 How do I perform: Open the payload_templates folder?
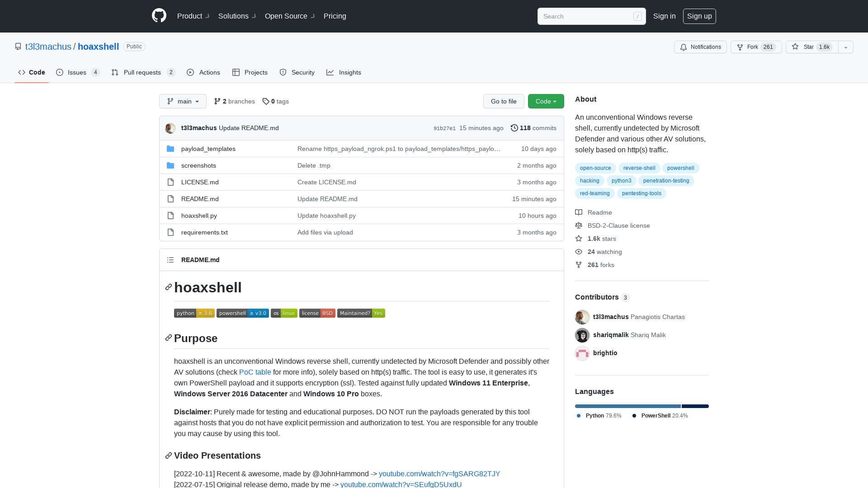(208, 149)
